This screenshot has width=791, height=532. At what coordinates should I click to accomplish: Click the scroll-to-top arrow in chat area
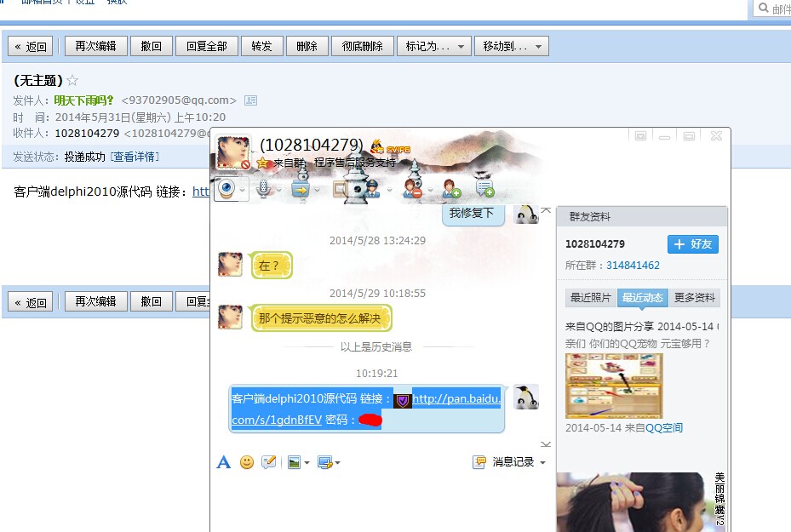[546, 209]
